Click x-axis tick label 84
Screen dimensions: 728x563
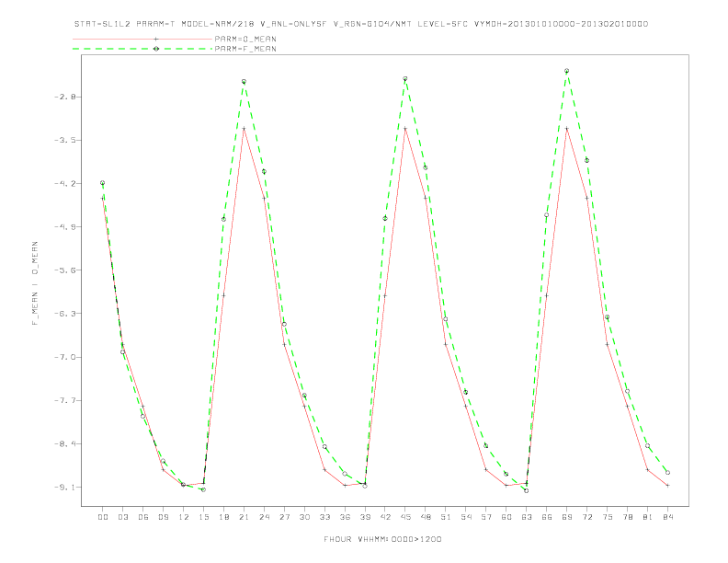(x=667, y=517)
